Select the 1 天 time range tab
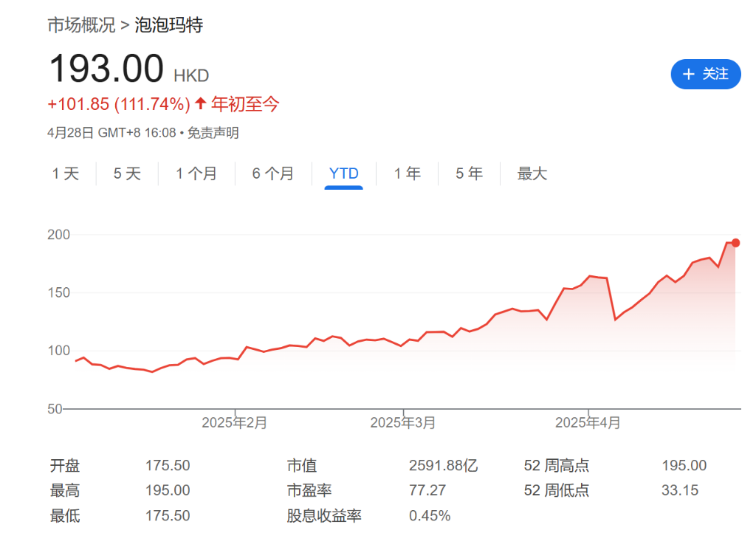Screen dimensions: 756x533 [66, 173]
